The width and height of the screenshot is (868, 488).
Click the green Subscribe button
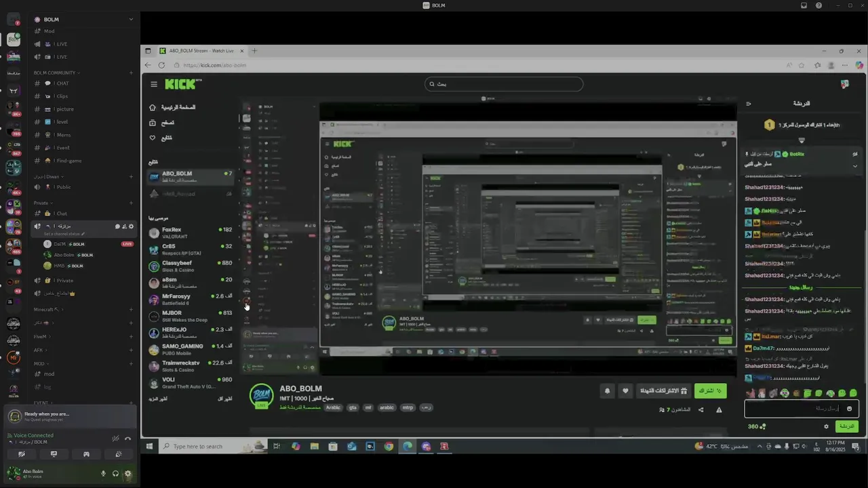[x=711, y=391]
